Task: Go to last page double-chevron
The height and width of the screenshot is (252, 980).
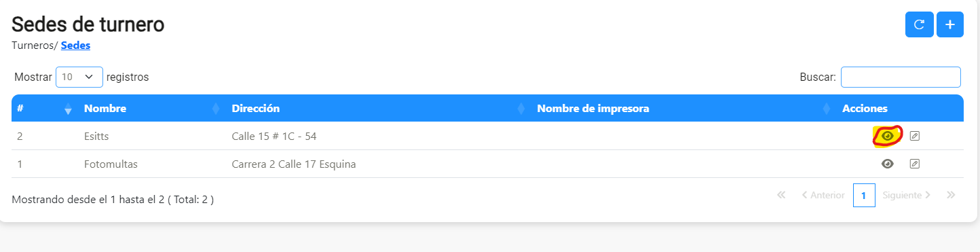Action: point(951,195)
